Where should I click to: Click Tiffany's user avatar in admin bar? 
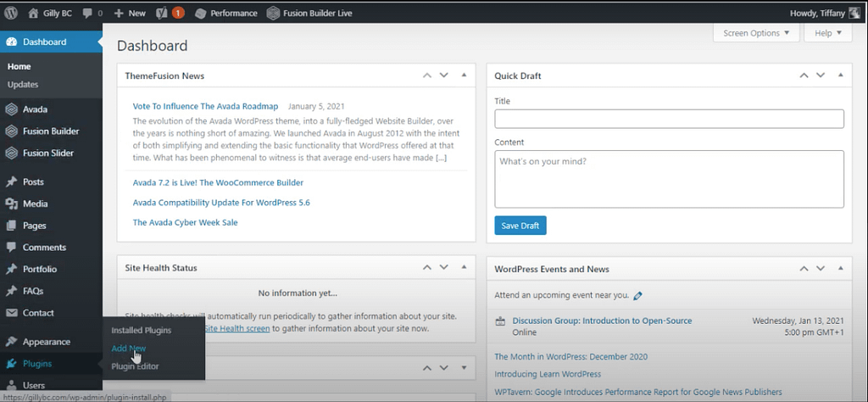tap(854, 13)
